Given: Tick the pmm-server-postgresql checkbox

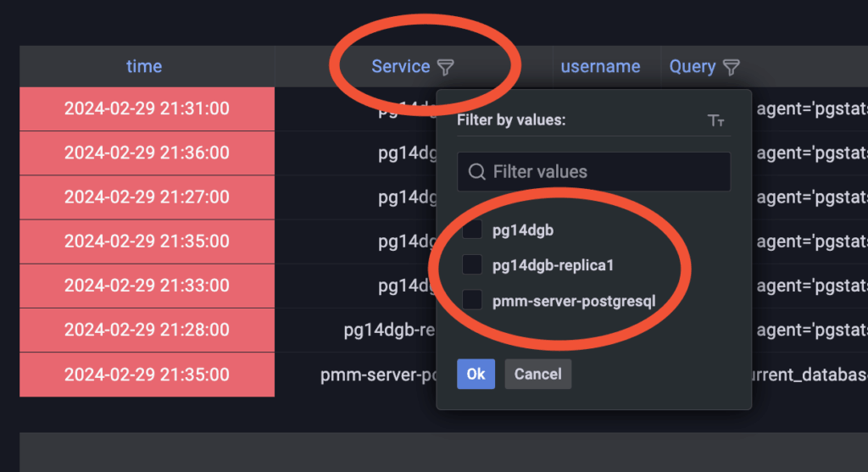Looking at the screenshot, I should 473,300.
